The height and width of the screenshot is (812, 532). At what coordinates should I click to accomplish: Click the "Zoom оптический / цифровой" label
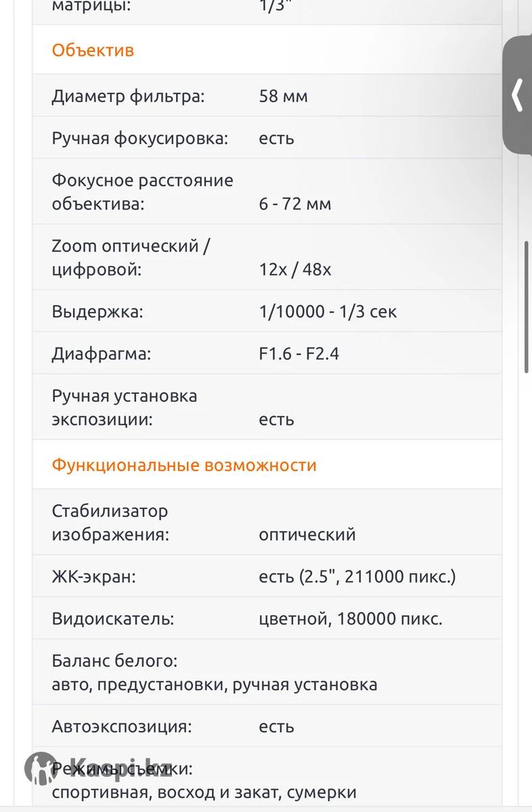point(131,258)
